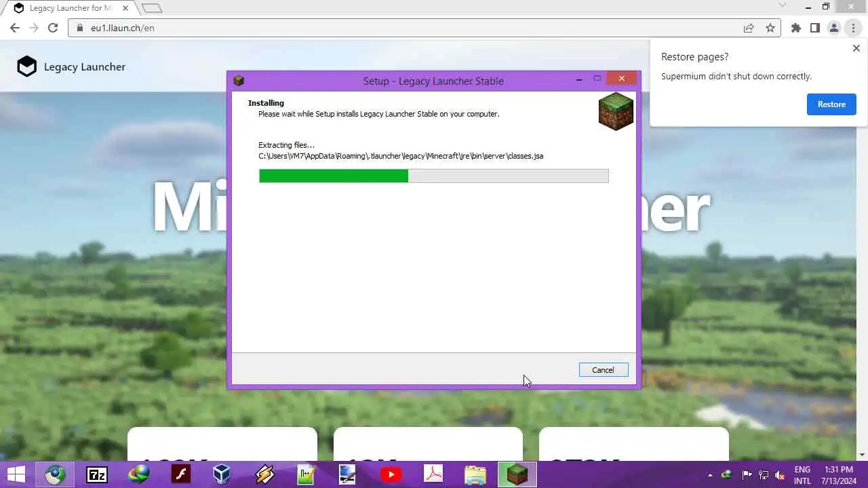Open Winamp from the taskbar
Image resolution: width=868 pixels, height=488 pixels.
tap(264, 474)
